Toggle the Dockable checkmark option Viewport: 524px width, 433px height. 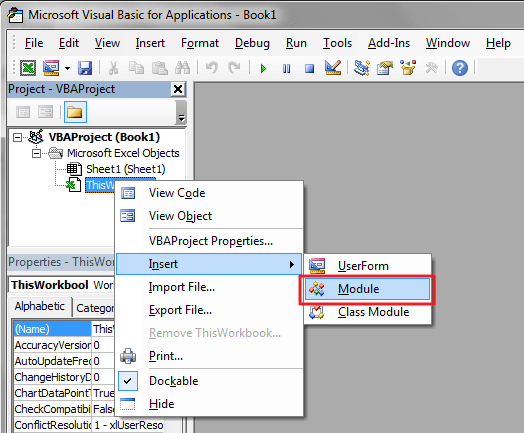tap(209, 381)
